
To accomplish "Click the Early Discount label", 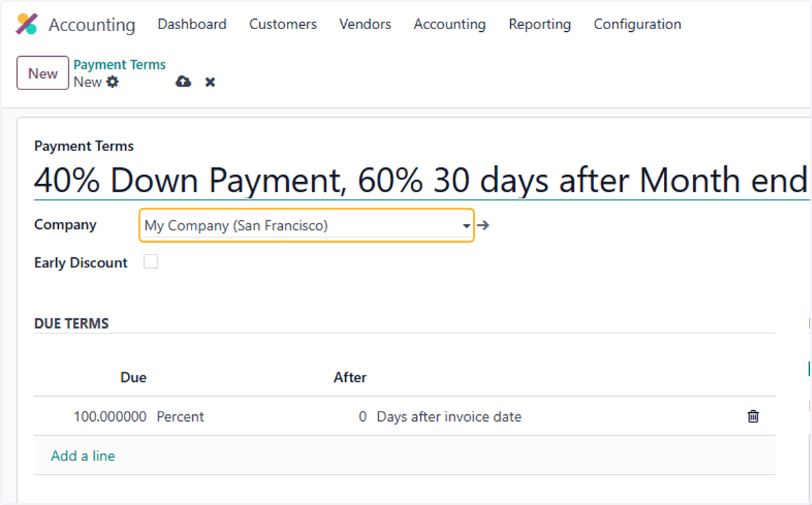I will (81, 263).
